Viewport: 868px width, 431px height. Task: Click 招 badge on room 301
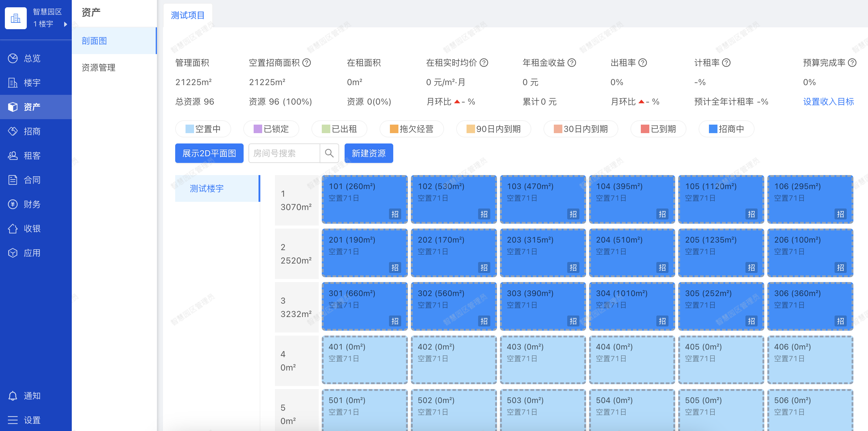(395, 321)
